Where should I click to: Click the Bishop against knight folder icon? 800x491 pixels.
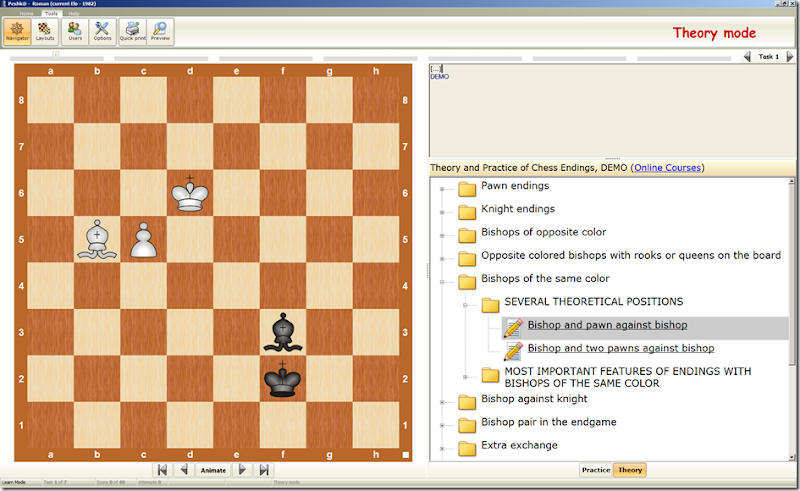tap(467, 402)
